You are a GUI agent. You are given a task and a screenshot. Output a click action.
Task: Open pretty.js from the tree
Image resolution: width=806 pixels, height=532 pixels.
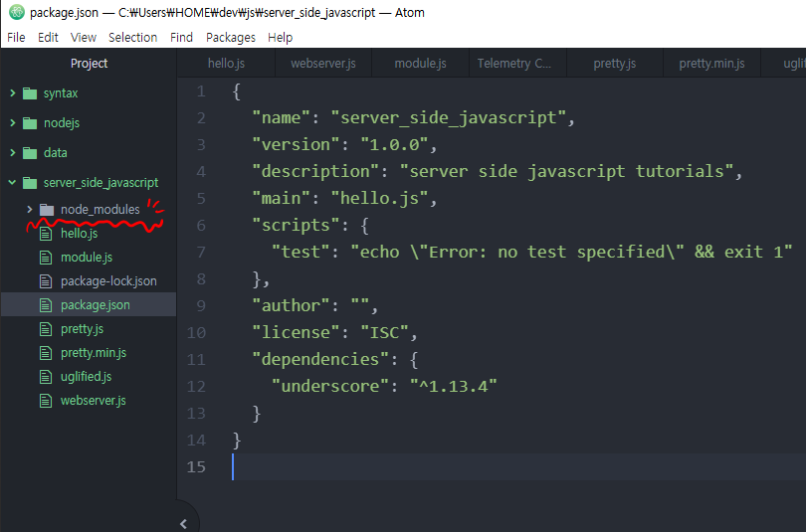tap(82, 329)
